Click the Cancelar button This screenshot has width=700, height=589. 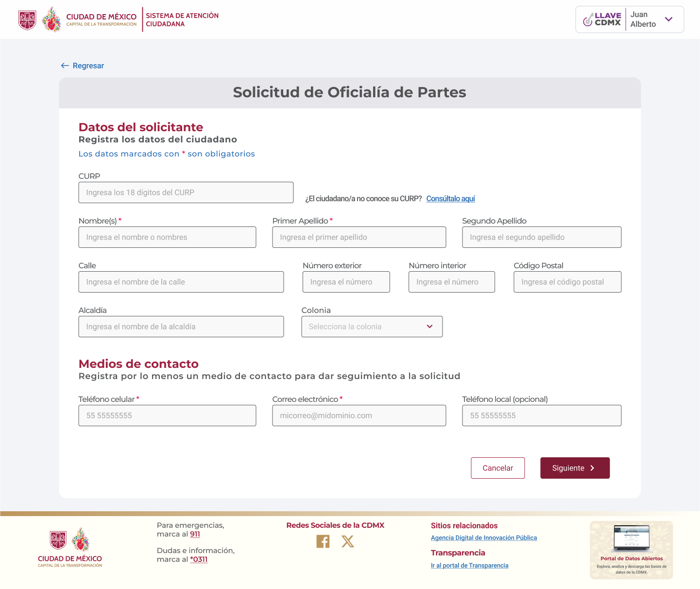pos(498,468)
